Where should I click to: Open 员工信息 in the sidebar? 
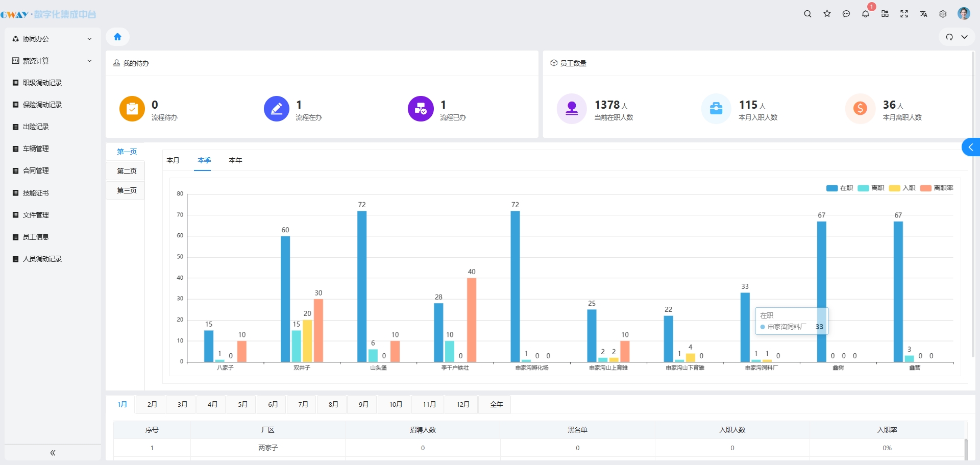(x=36, y=237)
